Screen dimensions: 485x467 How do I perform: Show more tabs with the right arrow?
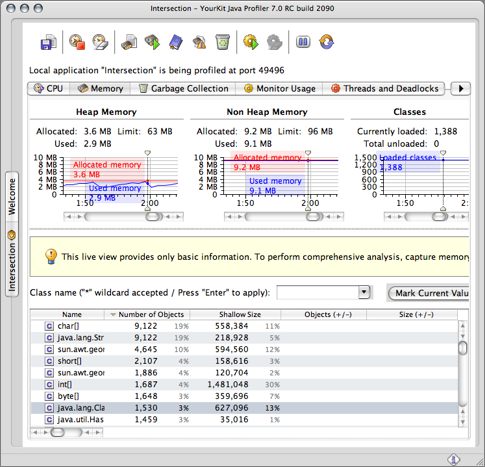pos(461,89)
